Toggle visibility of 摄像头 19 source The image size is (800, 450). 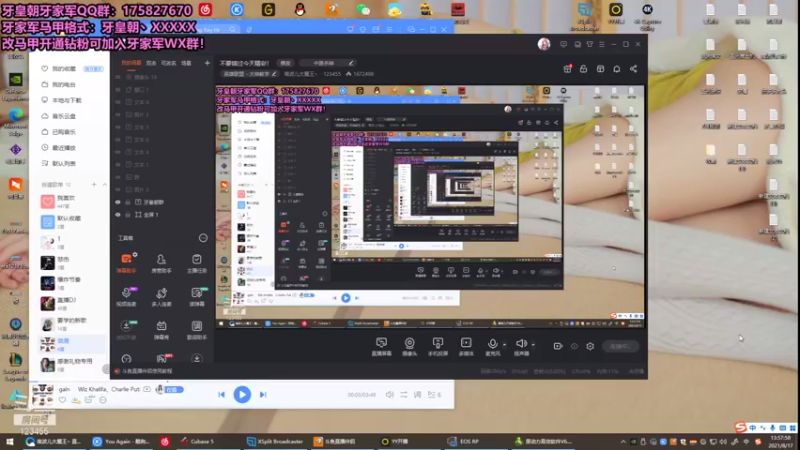(118, 77)
